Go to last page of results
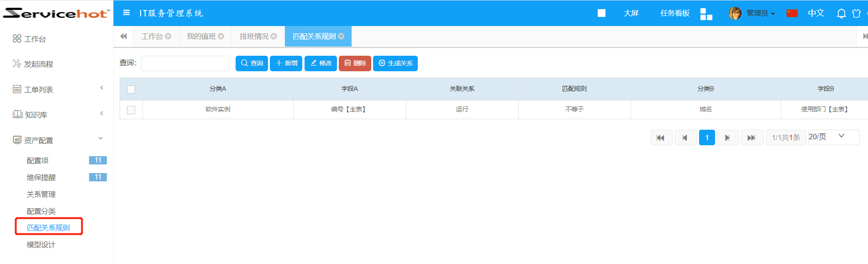The height and width of the screenshot is (264, 868). coord(751,137)
